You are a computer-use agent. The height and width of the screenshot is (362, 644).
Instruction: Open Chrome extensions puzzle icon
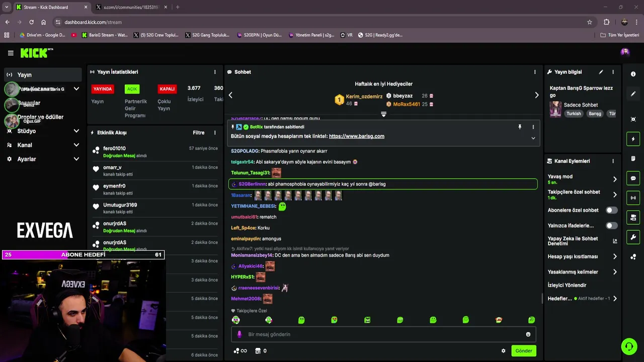[607, 22]
